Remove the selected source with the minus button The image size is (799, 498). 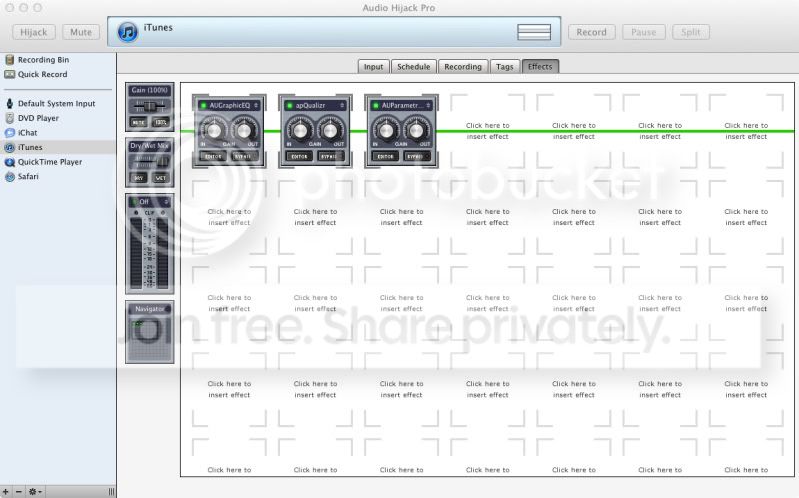[19, 491]
